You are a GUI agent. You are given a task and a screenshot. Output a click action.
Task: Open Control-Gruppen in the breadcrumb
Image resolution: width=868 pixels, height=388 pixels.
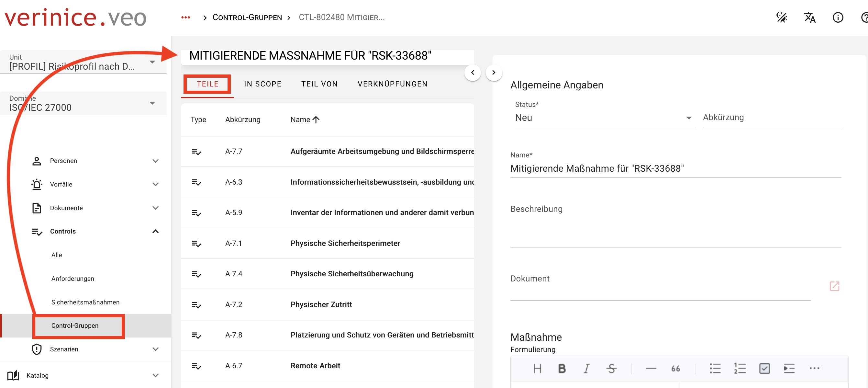[x=247, y=17]
